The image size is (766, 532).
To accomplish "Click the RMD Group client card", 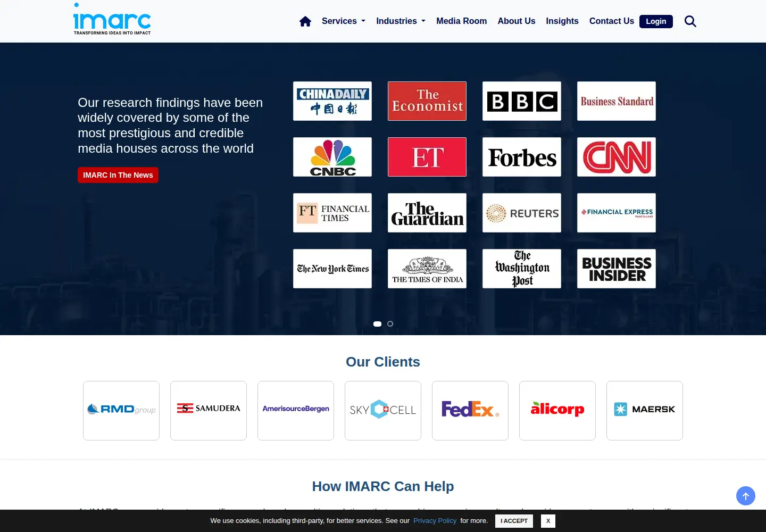I will (x=121, y=411).
